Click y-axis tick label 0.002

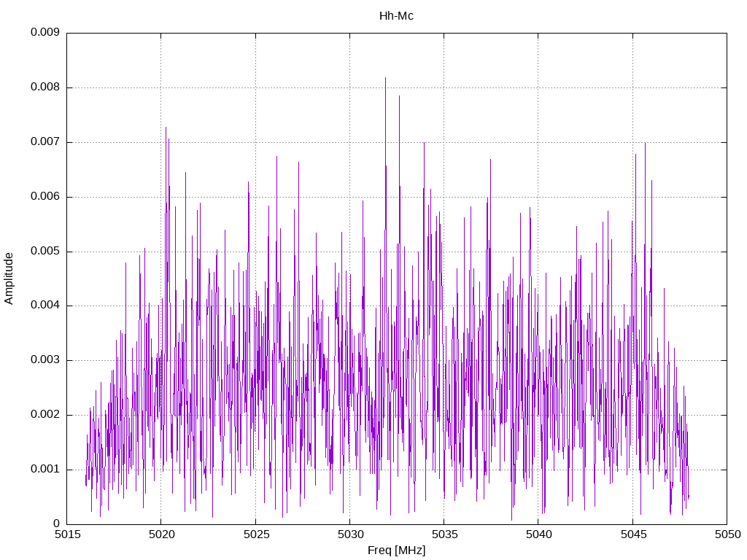pyautogui.click(x=45, y=415)
